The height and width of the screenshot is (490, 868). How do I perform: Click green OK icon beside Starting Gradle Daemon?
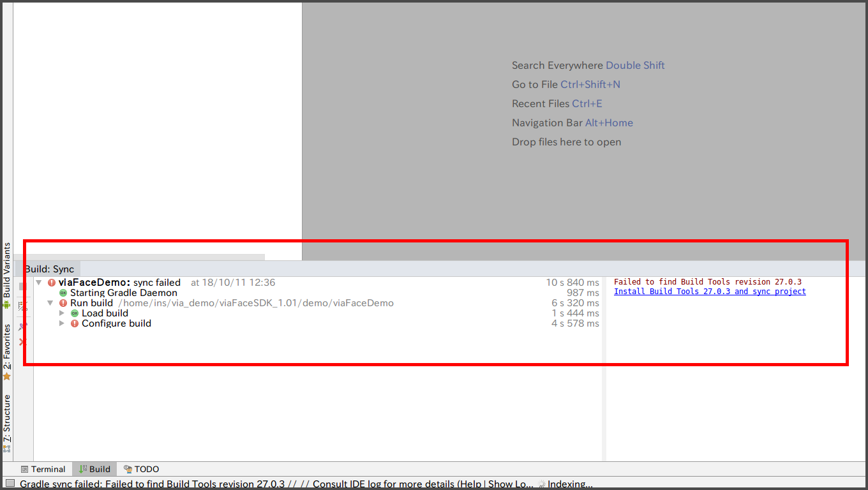(x=63, y=293)
